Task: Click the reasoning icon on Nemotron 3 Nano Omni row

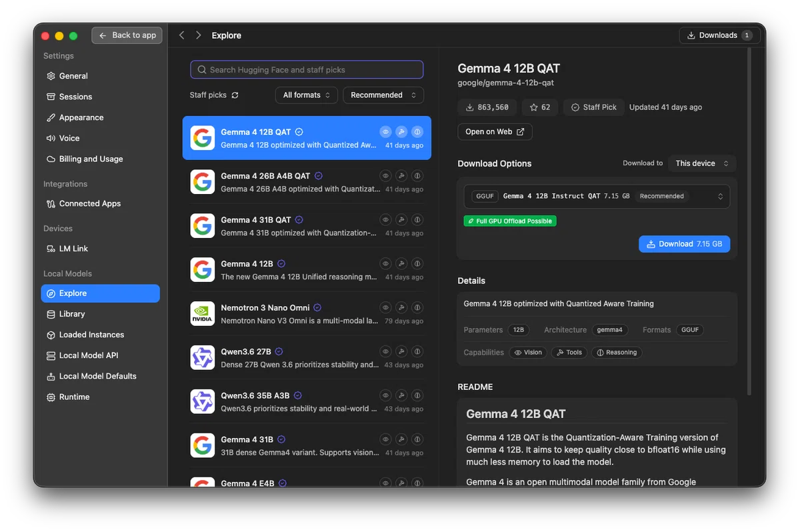Action: [417, 308]
